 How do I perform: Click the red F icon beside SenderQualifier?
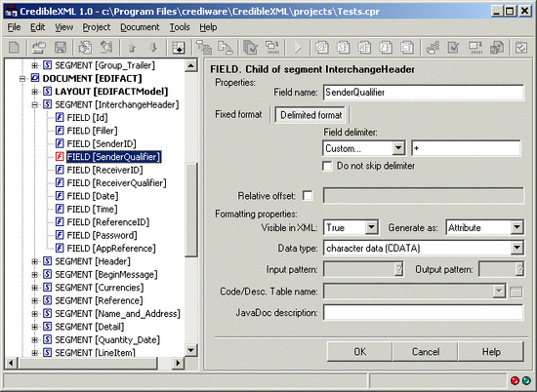point(60,157)
